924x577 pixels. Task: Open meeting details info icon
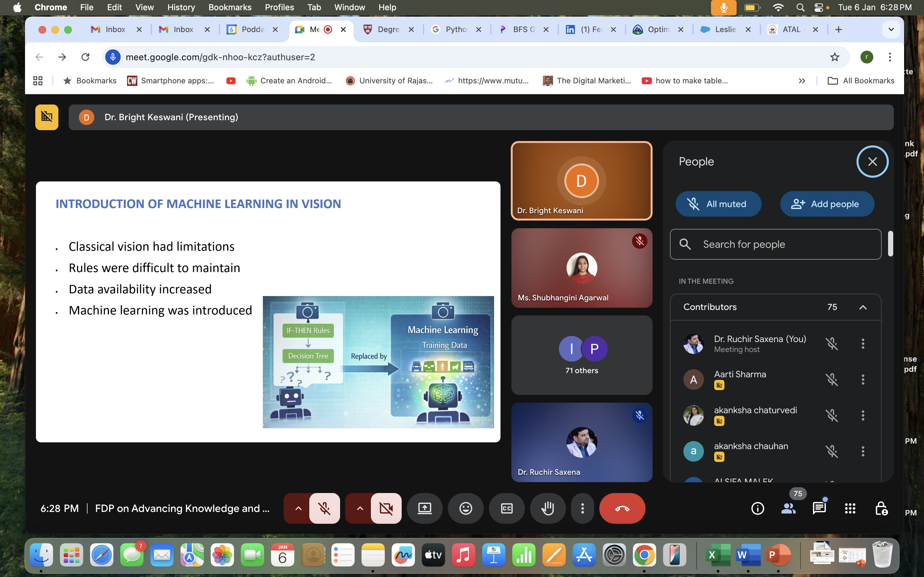tap(757, 508)
